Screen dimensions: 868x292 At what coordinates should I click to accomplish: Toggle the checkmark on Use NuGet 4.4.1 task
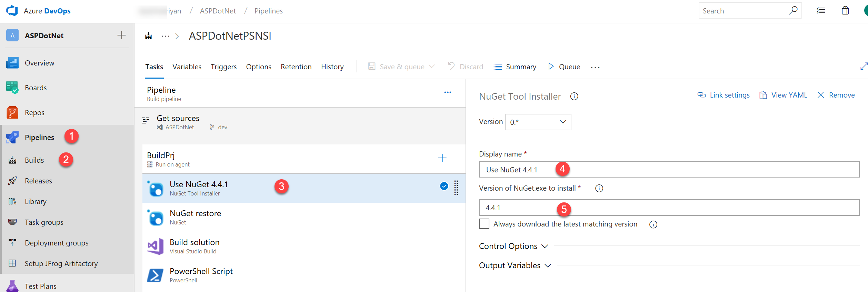pos(444,186)
